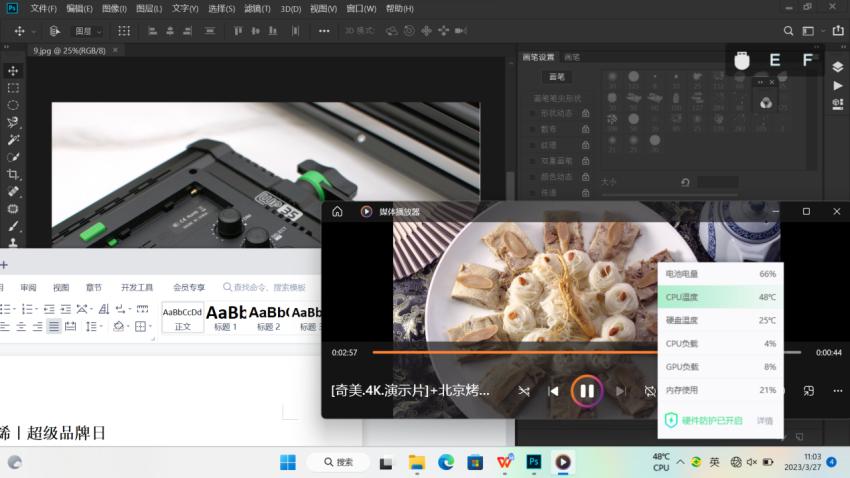The image size is (850, 478).
Task: Click WPS command search field
Action: tap(265, 287)
